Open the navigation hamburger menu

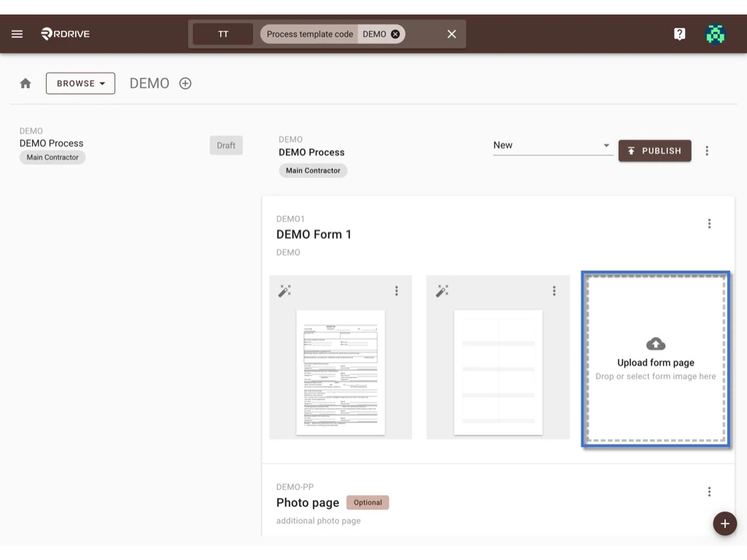tap(17, 34)
